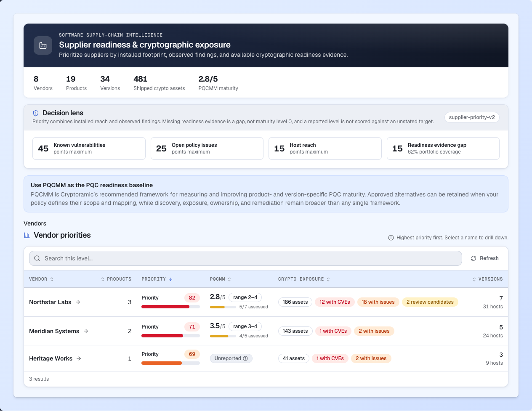Click the Unreported PQCMM badge

point(231,358)
